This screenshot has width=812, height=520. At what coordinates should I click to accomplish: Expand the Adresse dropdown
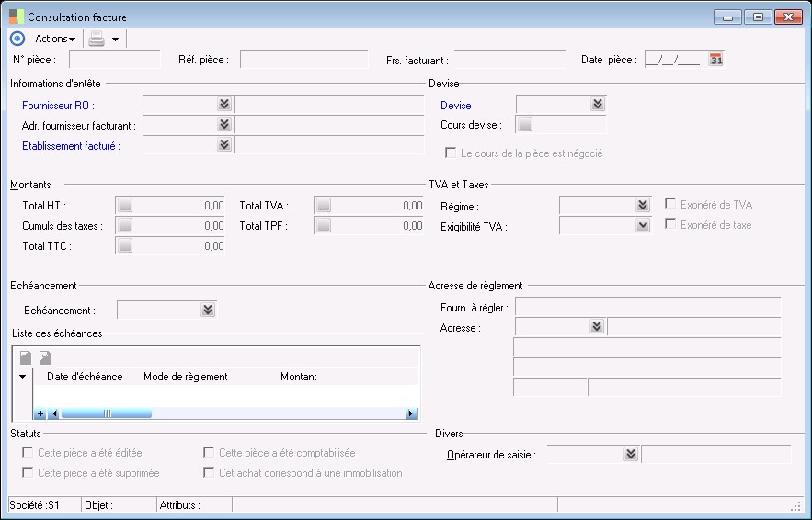tap(597, 326)
